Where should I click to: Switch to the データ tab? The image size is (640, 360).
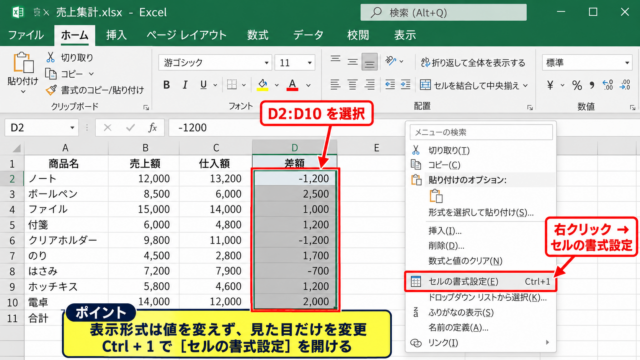coord(308,35)
